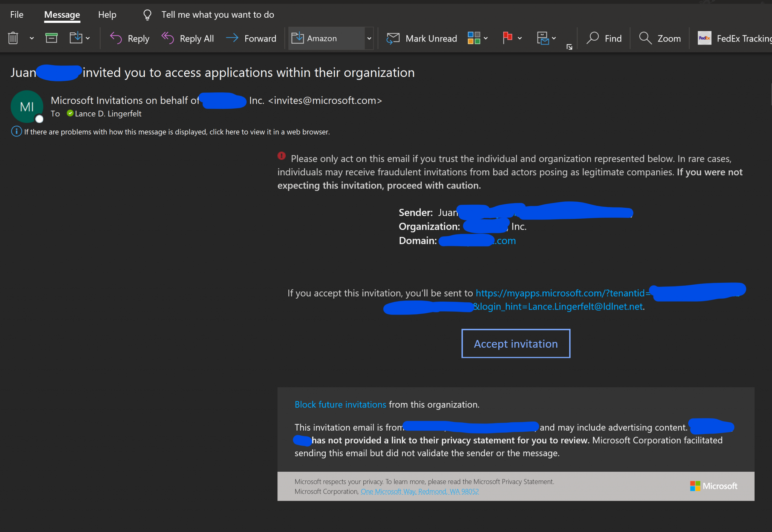Expand the Amazon quick steps dropdown
This screenshot has width=772, height=532.
(x=369, y=38)
